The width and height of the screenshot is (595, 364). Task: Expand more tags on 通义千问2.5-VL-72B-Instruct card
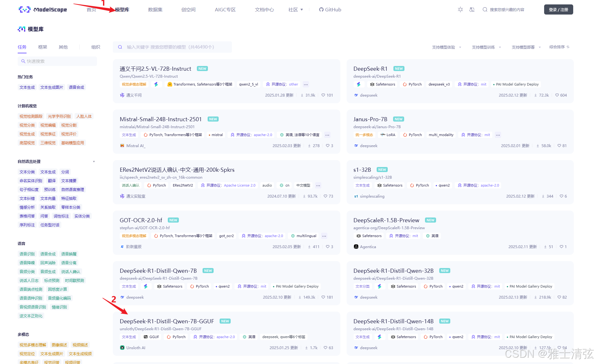pos(306,84)
